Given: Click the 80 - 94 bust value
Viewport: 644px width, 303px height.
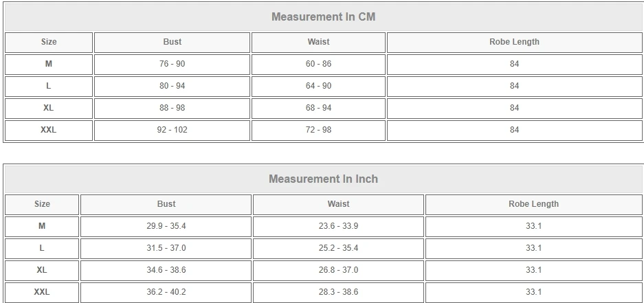Looking at the screenshot, I should [173, 86].
